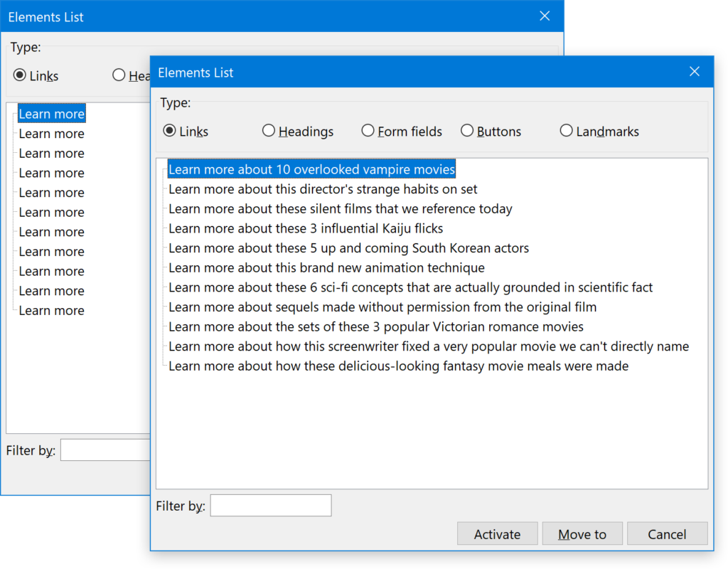
Task: Select link about 6 sci-fi concepts
Action: pyautogui.click(x=410, y=287)
